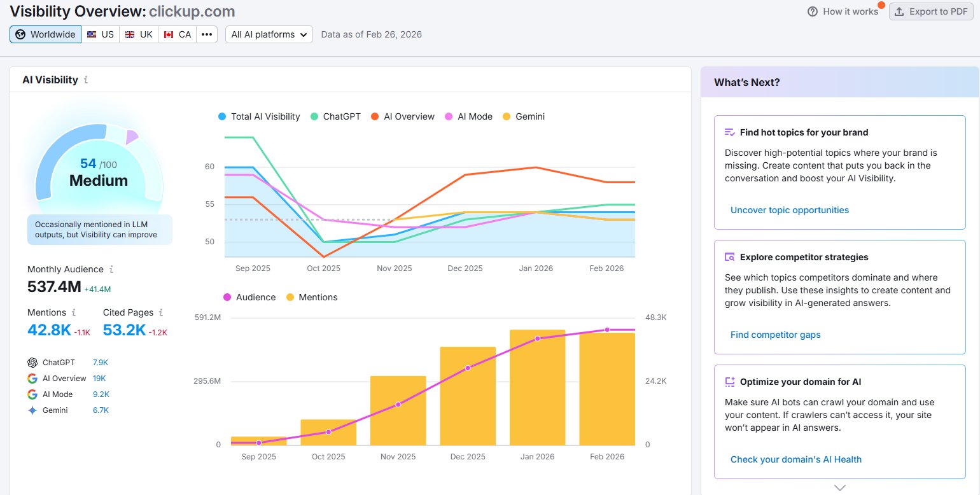Click the Nov 2025 mentions bar
This screenshot has height=495, width=980.
pos(398,410)
